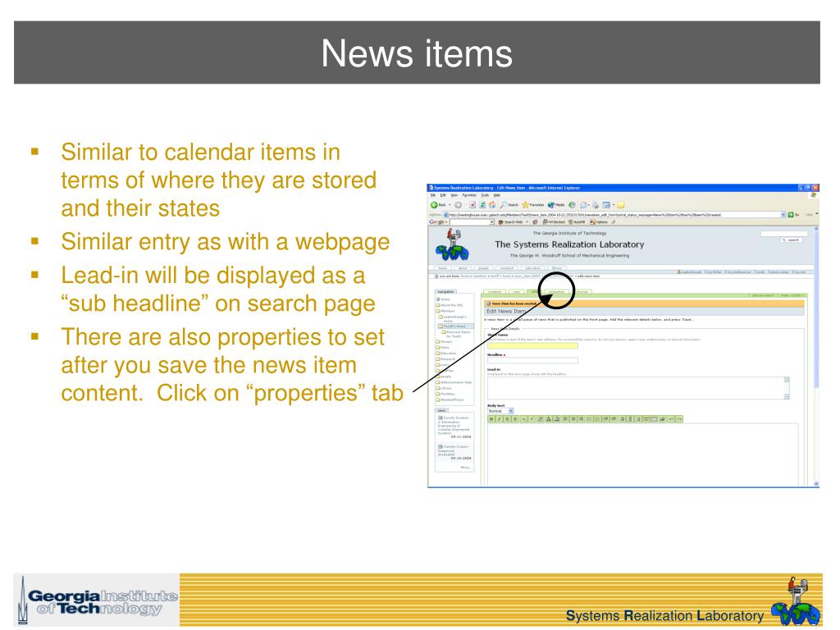Click More link in news box
This screenshot has height=630, width=840.
click(465, 467)
